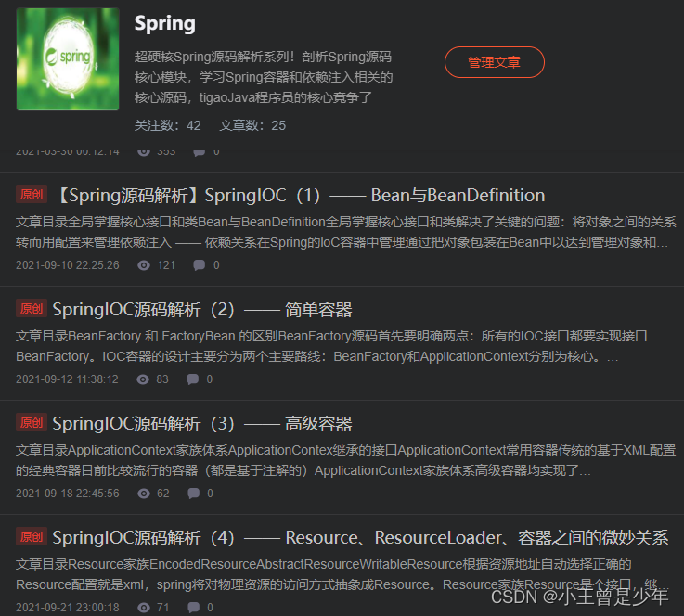This screenshot has height=616, width=684.
Task: Click the eye view icon showing 121
Action: pos(144,265)
